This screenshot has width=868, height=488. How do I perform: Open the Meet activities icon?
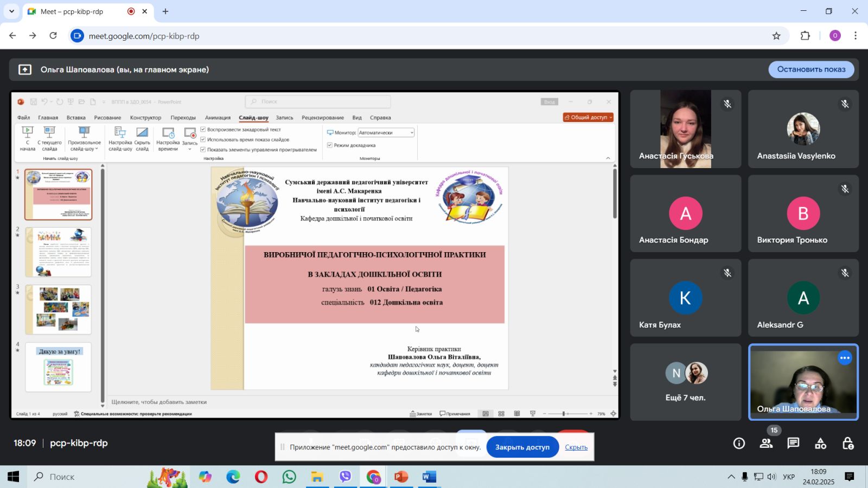[x=820, y=444]
